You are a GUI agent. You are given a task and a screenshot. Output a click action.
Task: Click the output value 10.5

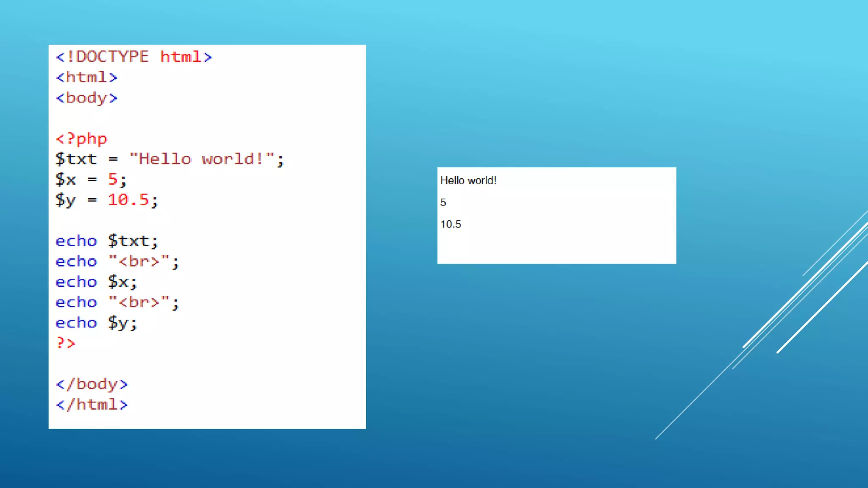coord(450,224)
